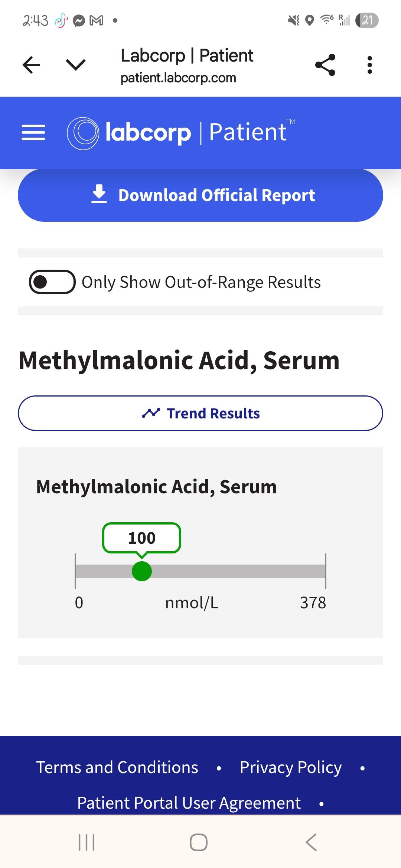This screenshot has height=868, width=401.
Task: Tap the Labcorp circular logo
Action: point(83,133)
